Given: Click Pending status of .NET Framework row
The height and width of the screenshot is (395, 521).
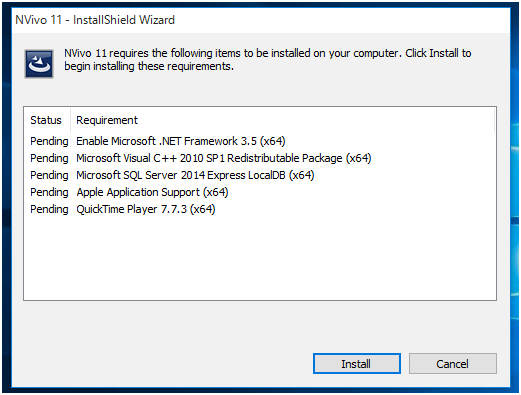Looking at the screenshot, I should (49, 141).
